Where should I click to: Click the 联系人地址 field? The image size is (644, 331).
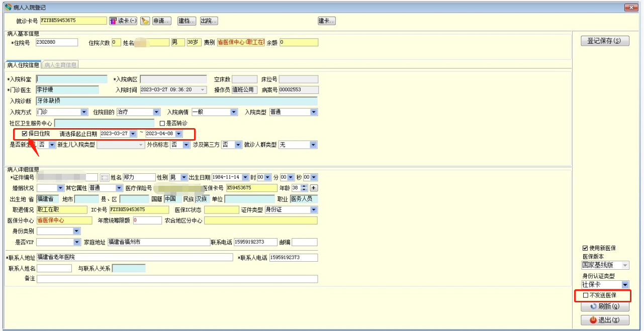[x=134, y=257]
